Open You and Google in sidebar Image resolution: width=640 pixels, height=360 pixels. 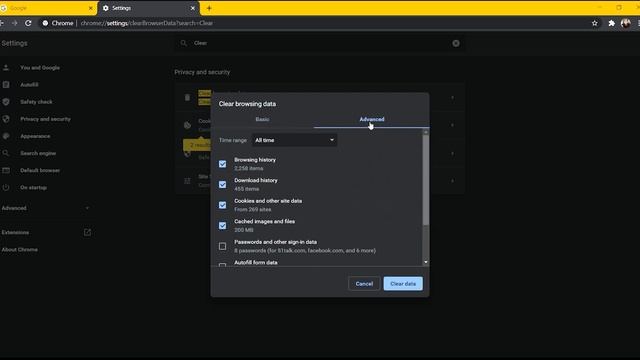40,68
